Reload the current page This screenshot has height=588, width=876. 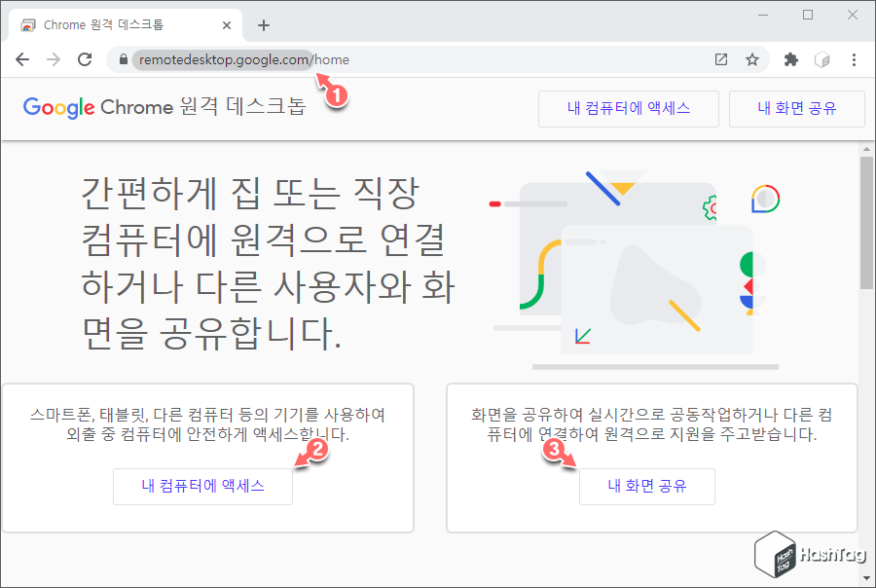(x=85, y=59)
